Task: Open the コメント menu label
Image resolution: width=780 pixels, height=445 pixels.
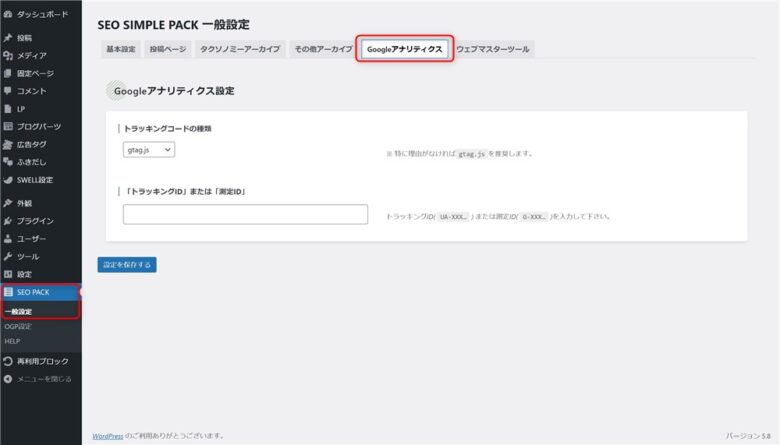Action: (x=32, y=91)
